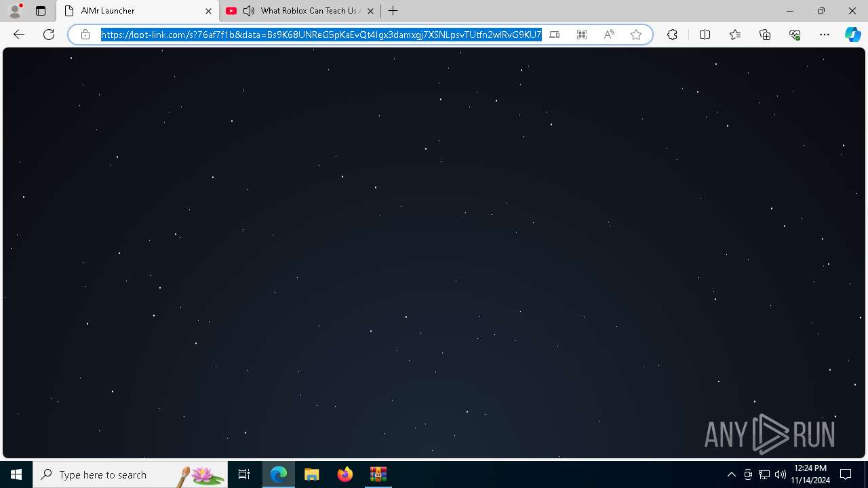Open the Extensions puzzle icon
This screenshot has width=868, height=488.
pyautogui.click(x=672, y=35)
